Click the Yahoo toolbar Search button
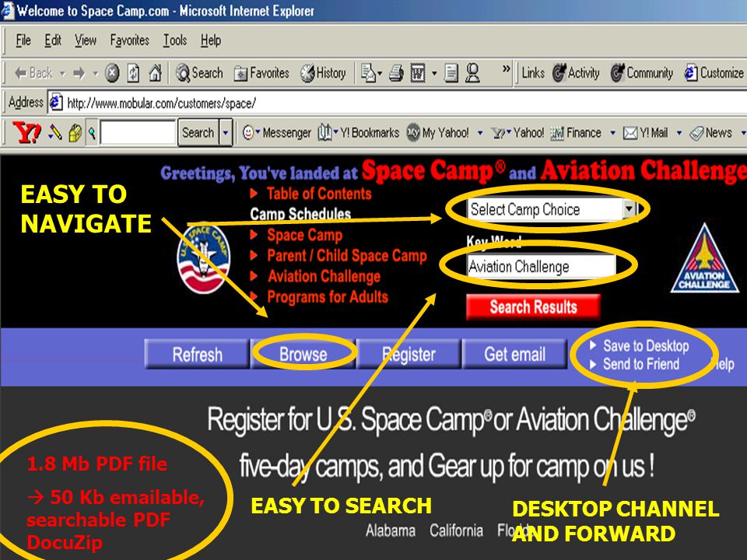The width and height of the screenshot is (747, 560). click(198, 132)
